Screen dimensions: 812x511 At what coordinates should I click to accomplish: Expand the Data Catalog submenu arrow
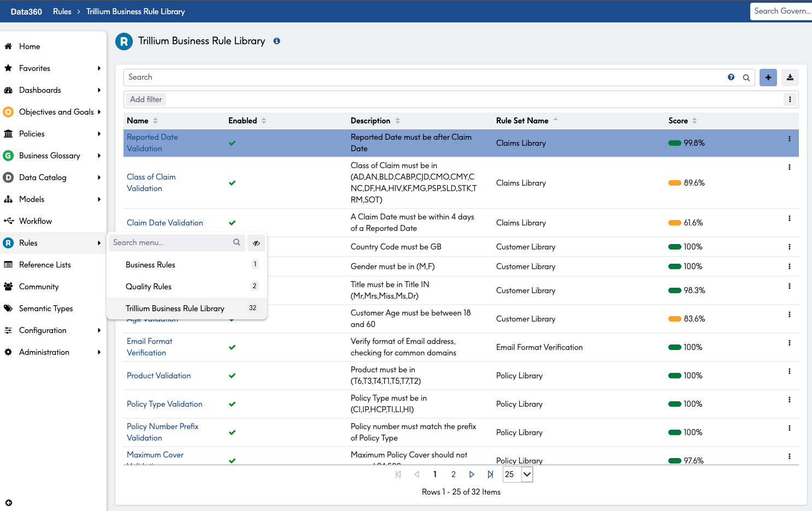pos(99,177)
